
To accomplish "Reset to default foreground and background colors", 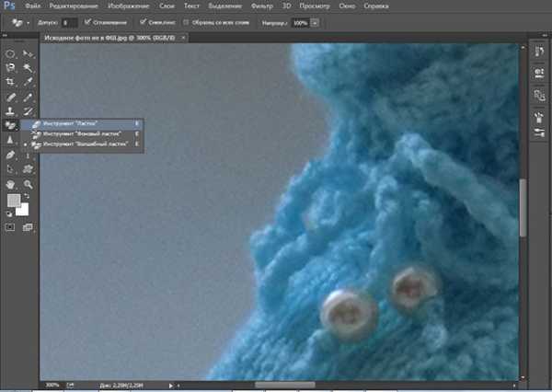I will 9,213.
